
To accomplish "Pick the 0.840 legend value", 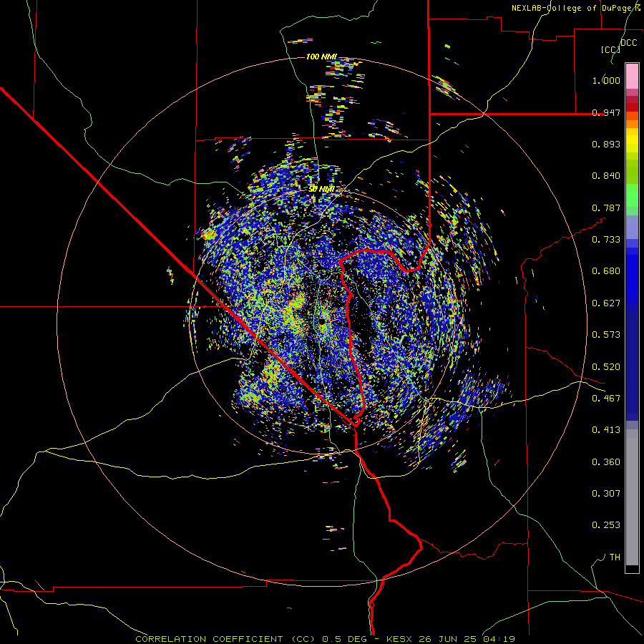I will [606, 176].
